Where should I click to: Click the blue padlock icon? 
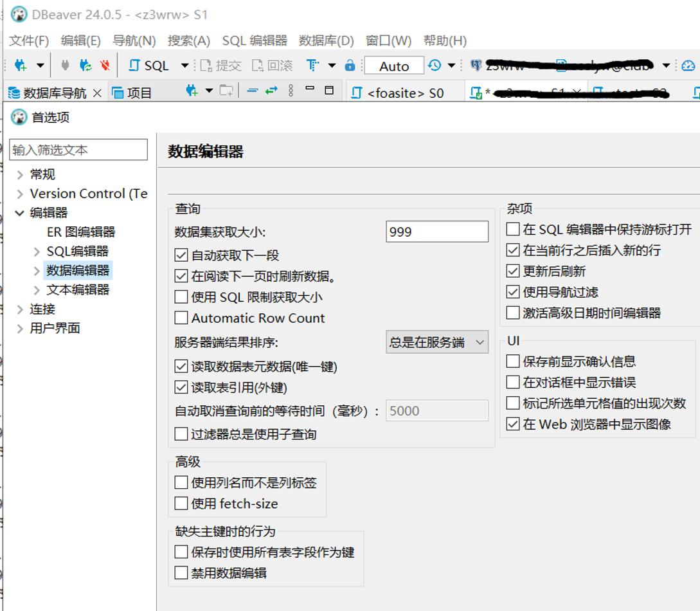(350, 66)
